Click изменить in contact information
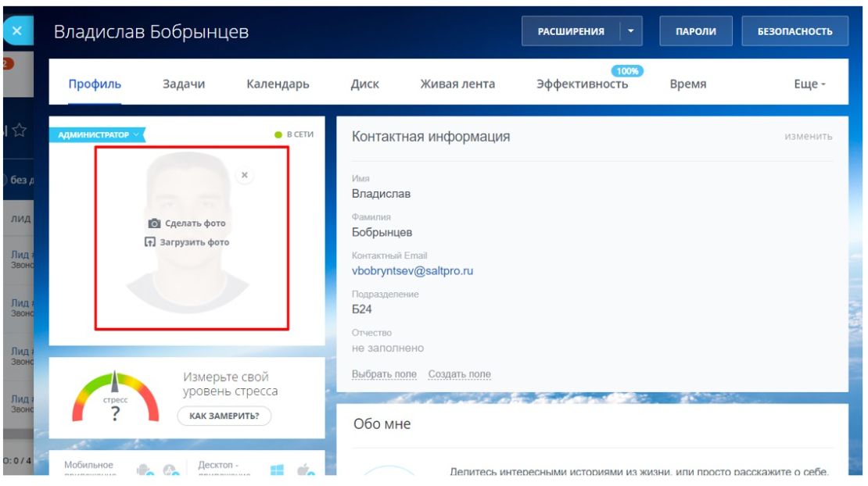Screen dimensions: 868x486 [x=809, y=136]
